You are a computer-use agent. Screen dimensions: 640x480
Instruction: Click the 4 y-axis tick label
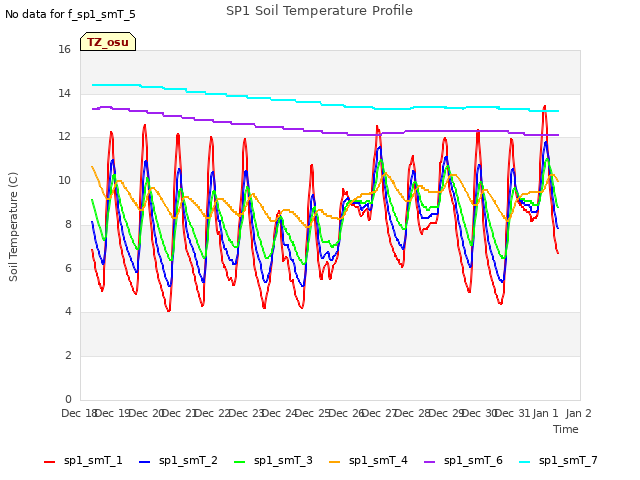click(x=68, y=311)
